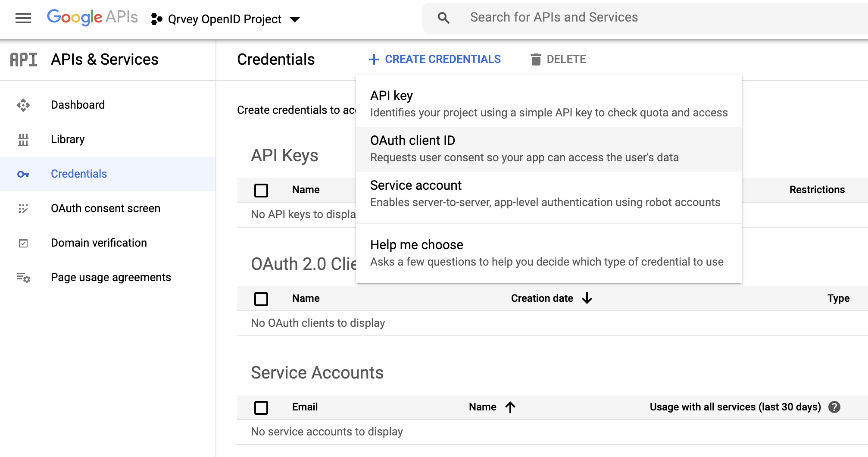This screenshot has height=457, width=868.
Task: Expand the Qrvey OpenID Project dropdown arrow
Action: click(295, 19)
